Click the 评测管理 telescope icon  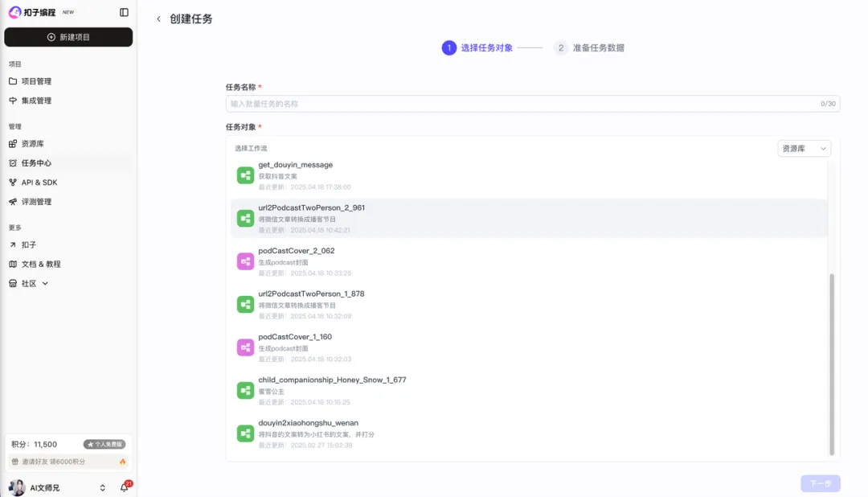coord(13,202)
